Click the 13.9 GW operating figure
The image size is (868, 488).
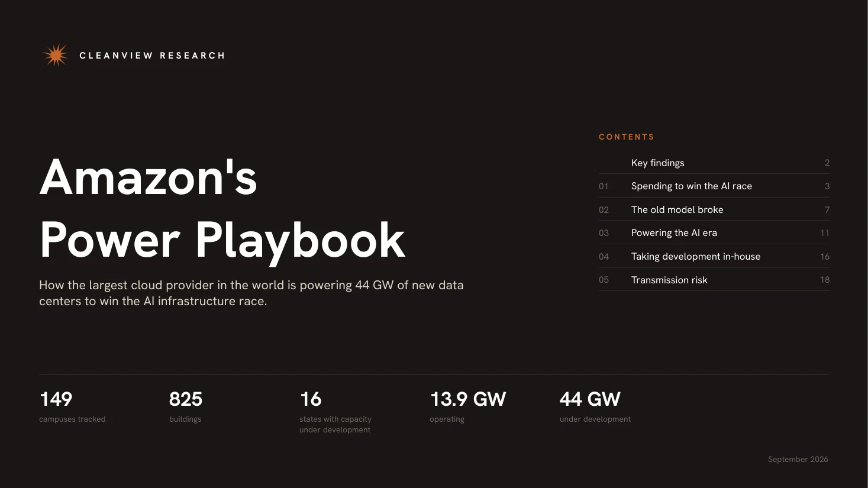click(468, 399)
